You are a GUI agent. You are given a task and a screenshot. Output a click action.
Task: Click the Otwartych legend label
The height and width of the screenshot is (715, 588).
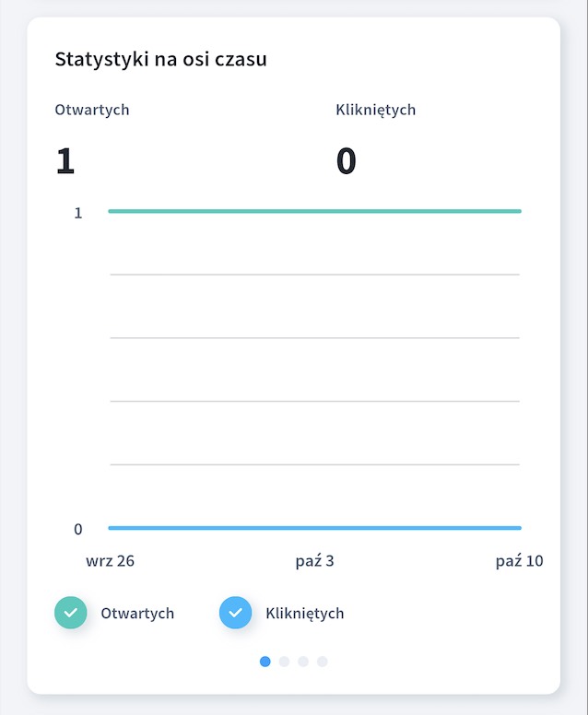137,614
